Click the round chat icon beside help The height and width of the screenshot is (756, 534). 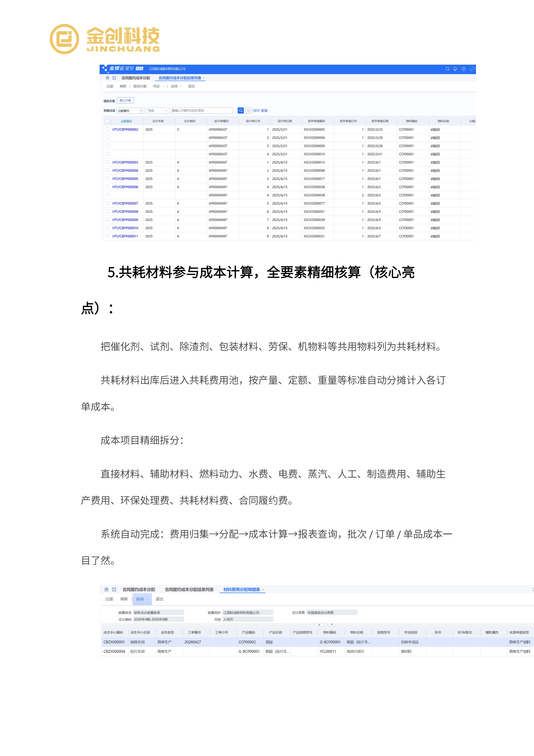[472, 69]
